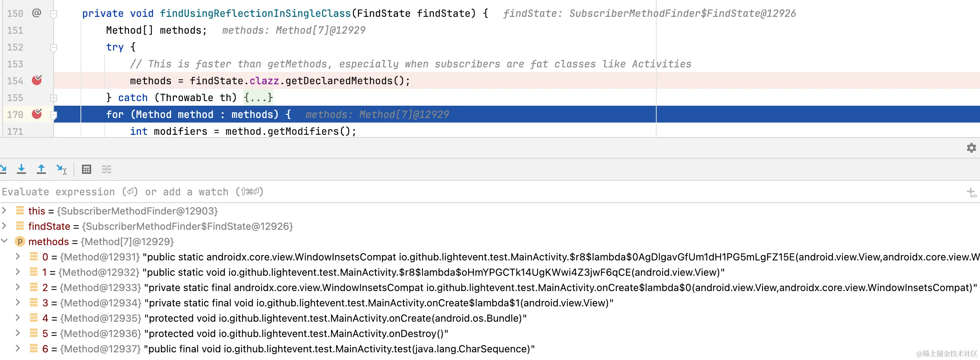This screenshot has width=980, height=360.
Task: Select the 'this = {SubscriberMethodFinder@12903}' row
Action: (x=490, y=211)
